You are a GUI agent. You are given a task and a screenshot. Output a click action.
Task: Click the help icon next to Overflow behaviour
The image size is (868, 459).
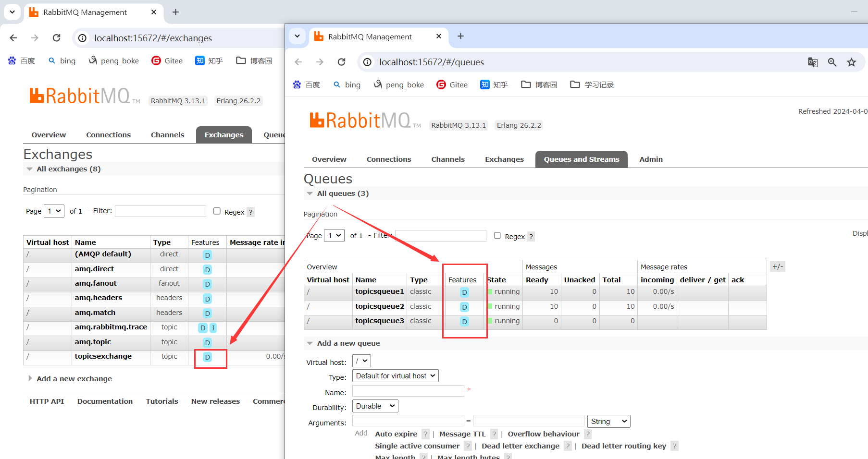click(x=588, y=434)
